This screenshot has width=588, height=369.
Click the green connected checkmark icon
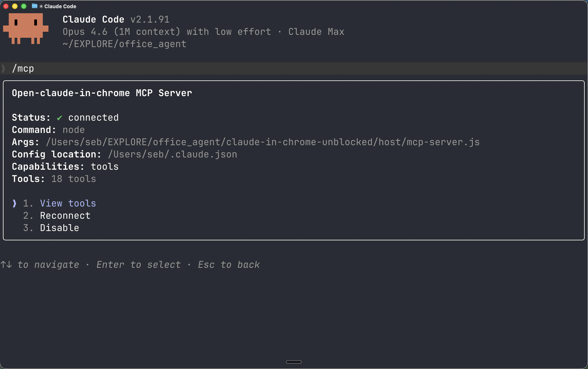pos(60,118)
